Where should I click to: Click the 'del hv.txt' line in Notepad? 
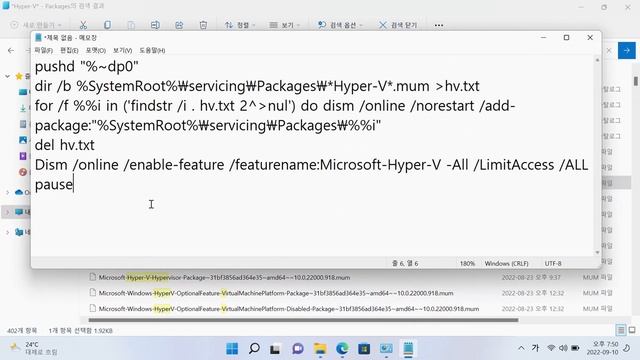click(x=64, y=145)
